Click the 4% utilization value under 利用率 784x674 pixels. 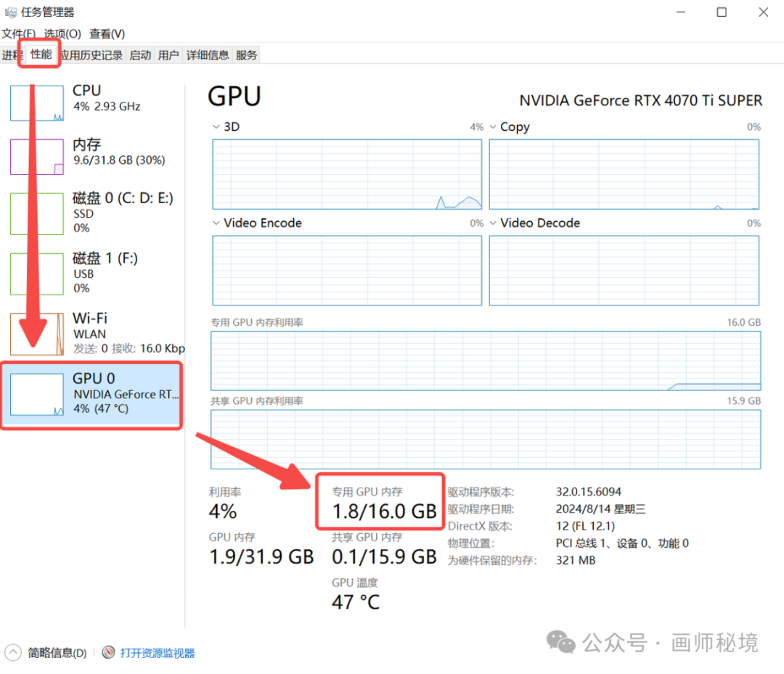pyautogui.click(x=223, y=511)
